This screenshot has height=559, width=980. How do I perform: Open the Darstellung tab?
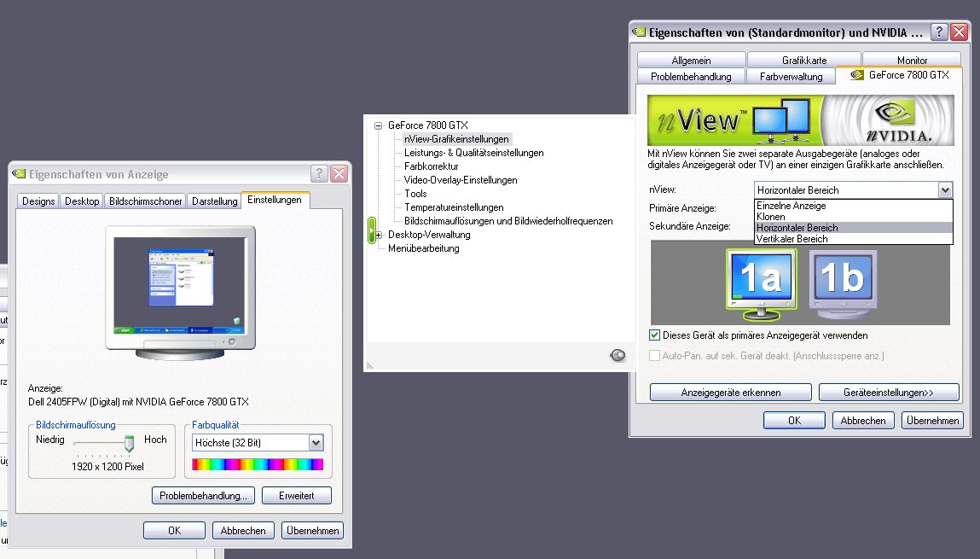(x=214, y=201)
